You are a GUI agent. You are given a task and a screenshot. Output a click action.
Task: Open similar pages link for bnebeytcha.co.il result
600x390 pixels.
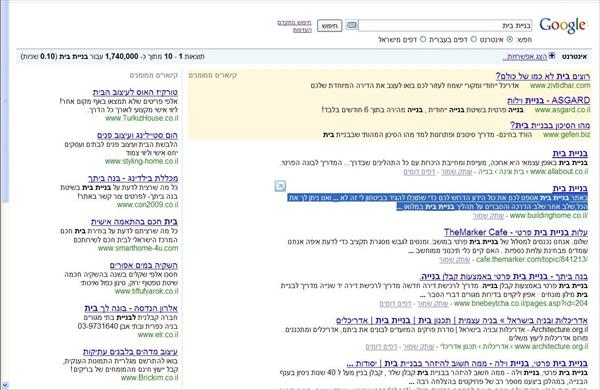coord(395,304)
